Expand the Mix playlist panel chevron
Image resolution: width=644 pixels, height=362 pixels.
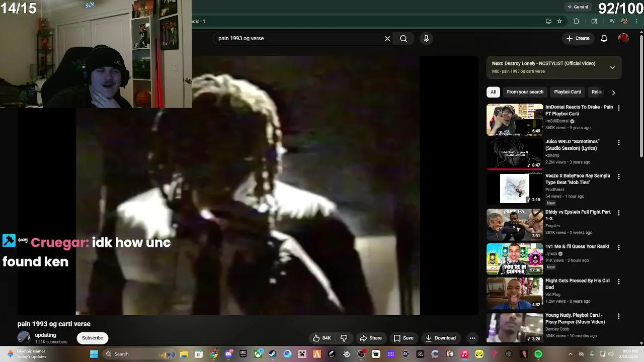click(612, 67)
